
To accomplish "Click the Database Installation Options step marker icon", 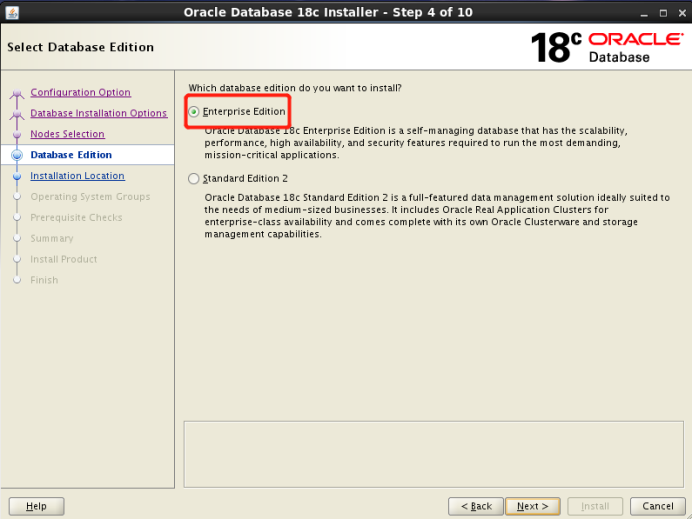I will coord(17,114).
